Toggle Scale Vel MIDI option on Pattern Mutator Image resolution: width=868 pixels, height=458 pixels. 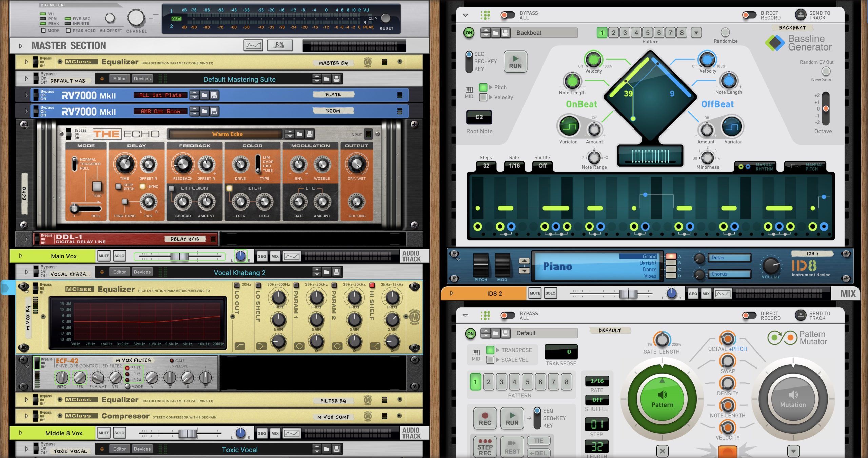pos(490,360)
